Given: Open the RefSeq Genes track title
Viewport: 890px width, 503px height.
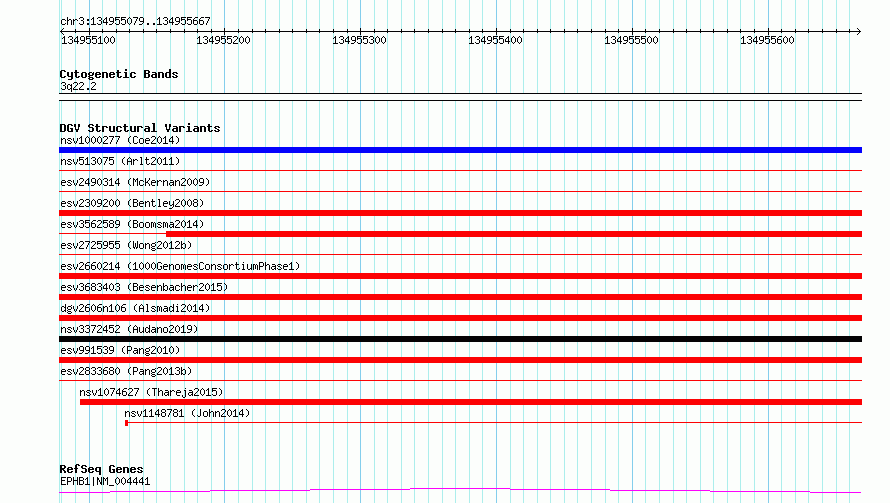Looking at the screenshot, I should [101, 469].
